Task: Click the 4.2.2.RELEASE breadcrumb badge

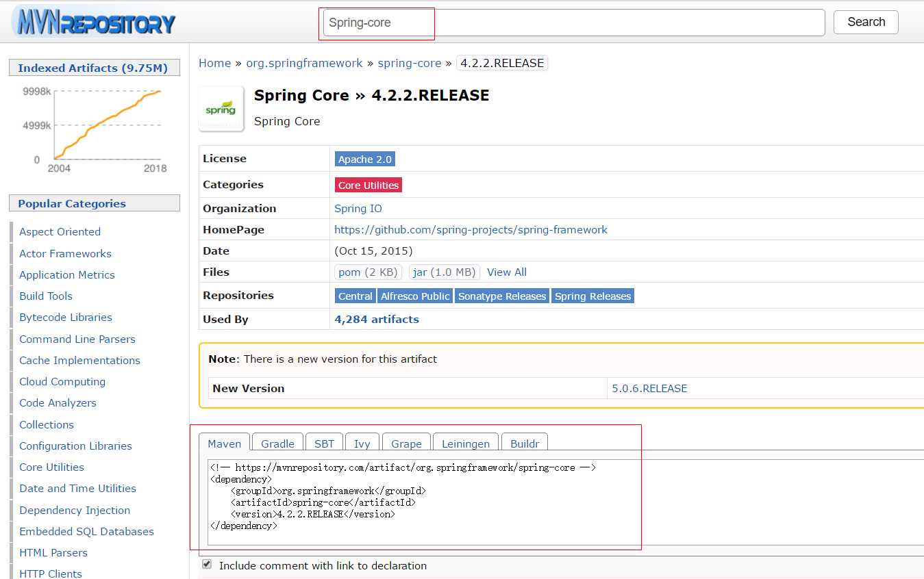Action: coord(502,63)
